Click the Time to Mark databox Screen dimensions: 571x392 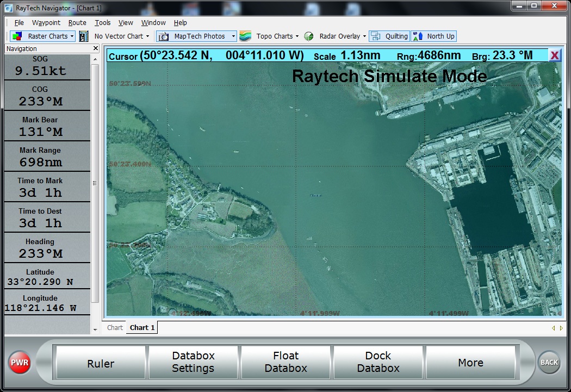pos(47,187)
